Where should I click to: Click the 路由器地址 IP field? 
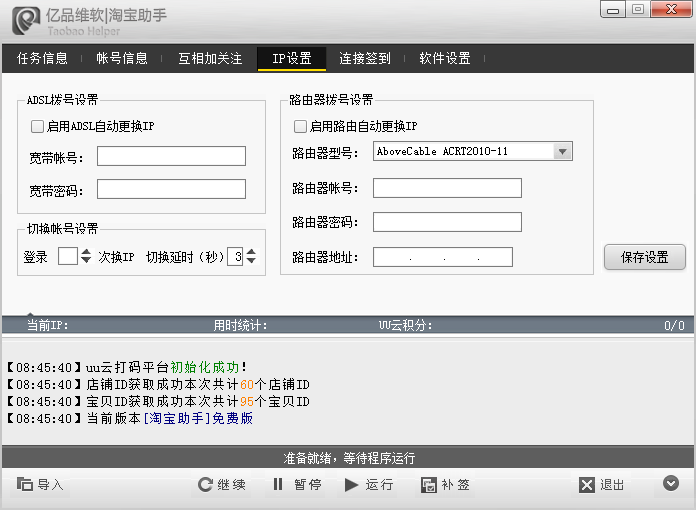tap(442, 258)
